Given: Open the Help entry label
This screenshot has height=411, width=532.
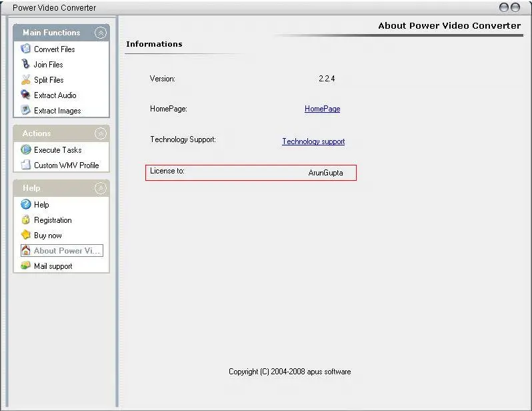Looking at the screenshot, I should click(x=41, y=204).
